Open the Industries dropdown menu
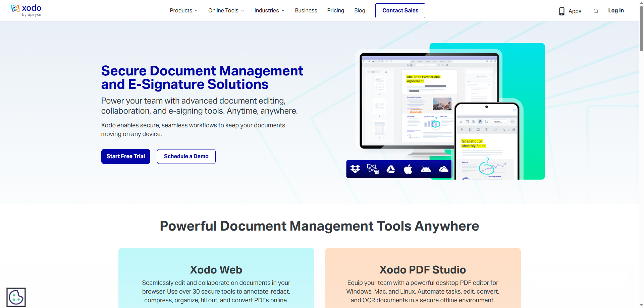Image resolution: width=644 pixels, height=308 pixels. click(x=269, y=11)
